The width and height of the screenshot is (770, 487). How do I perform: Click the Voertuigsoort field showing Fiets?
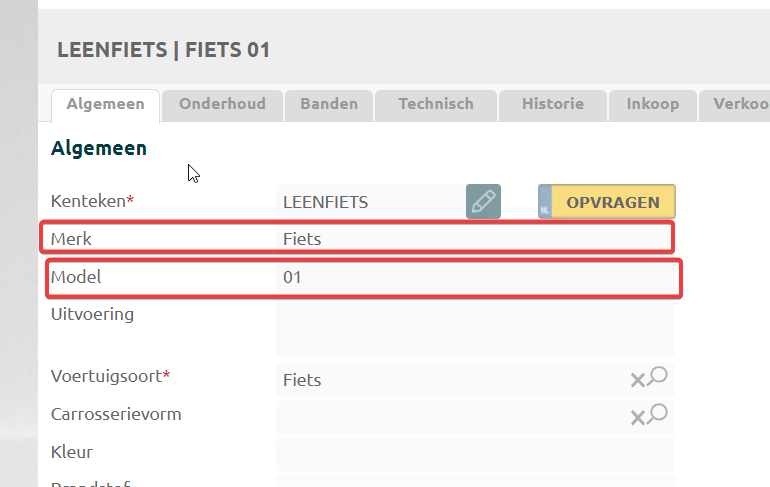pyautogui.click(x=450, y=380)
